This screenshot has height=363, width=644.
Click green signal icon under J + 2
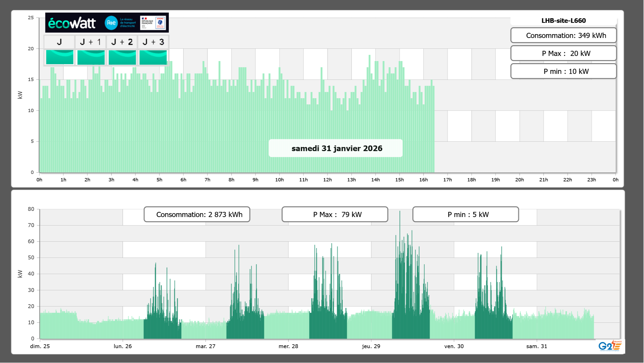122,57
